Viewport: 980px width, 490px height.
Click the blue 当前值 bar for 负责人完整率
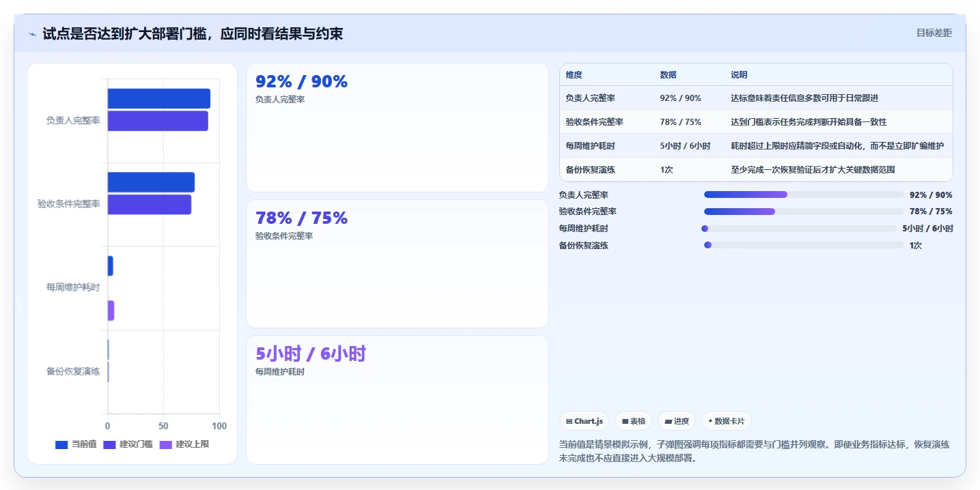click(158, 98)
